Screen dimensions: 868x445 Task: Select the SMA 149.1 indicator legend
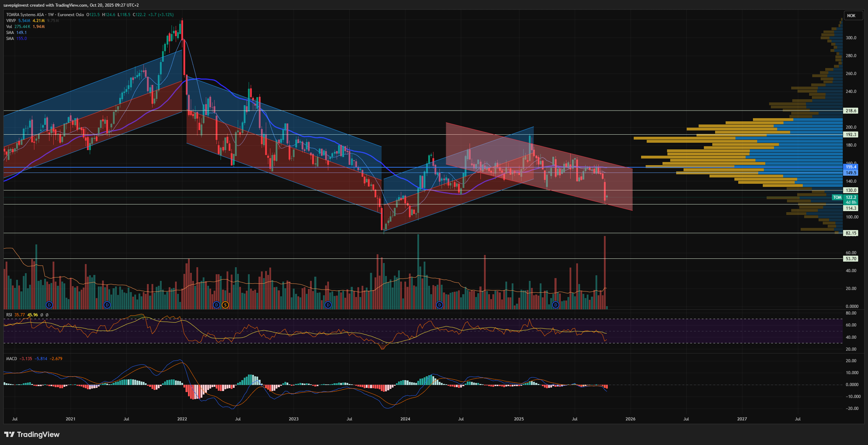(x=10, y=33)
